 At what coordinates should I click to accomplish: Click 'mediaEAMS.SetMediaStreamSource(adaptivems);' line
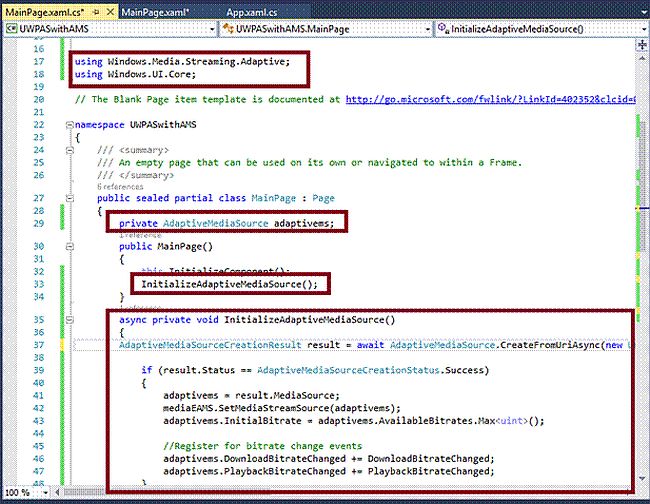click(x=282, y=408)
